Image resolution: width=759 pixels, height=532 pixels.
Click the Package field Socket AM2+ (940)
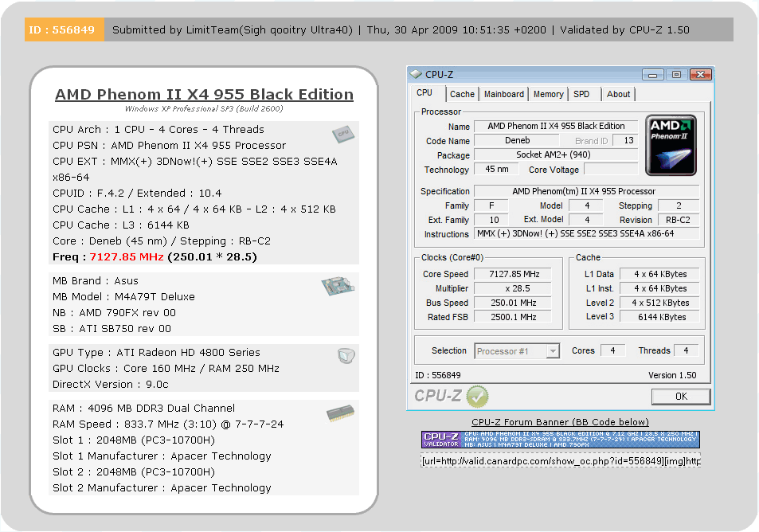click(x=556, y=155)
